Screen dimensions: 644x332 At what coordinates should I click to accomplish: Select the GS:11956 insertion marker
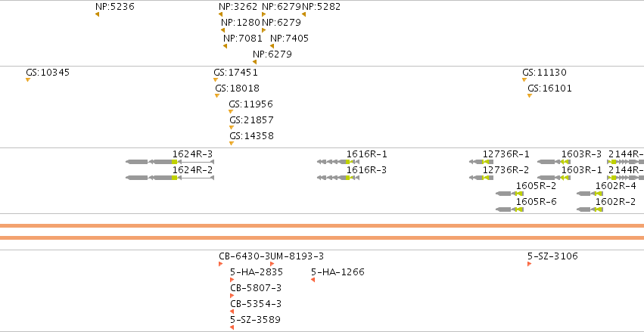pos(231,112)
